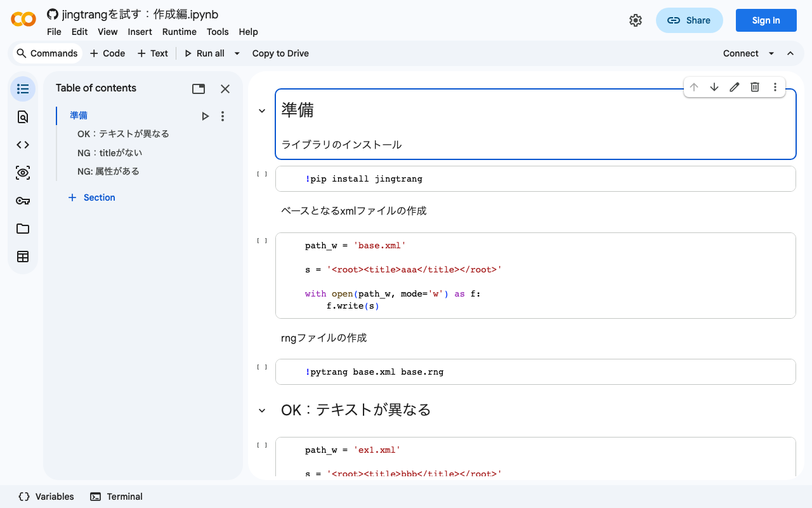Open the Insert menu

(x=140, y=32)
